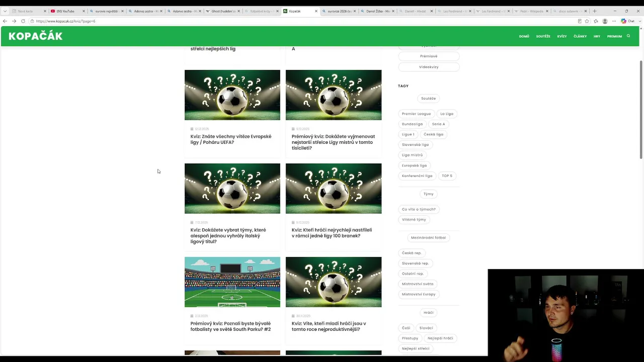Close the Ghost Wikipedia tab
644x362 pixels.
(x=238, y=11)
